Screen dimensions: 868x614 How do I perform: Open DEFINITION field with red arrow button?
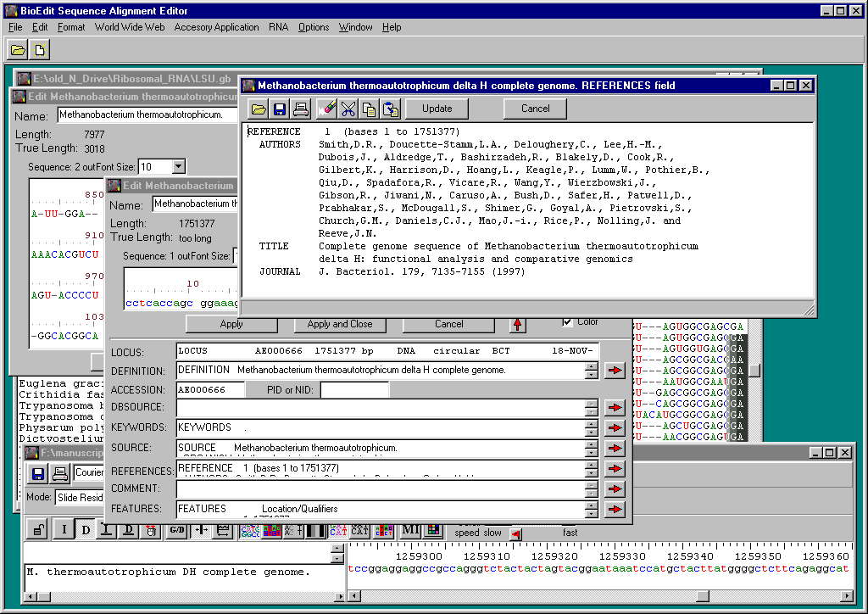(x=615, y=371)
